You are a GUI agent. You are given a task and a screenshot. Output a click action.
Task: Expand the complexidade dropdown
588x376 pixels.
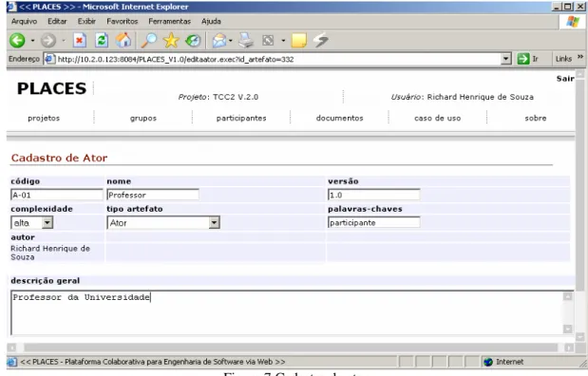pyautogui.click(x=47, y=223)
